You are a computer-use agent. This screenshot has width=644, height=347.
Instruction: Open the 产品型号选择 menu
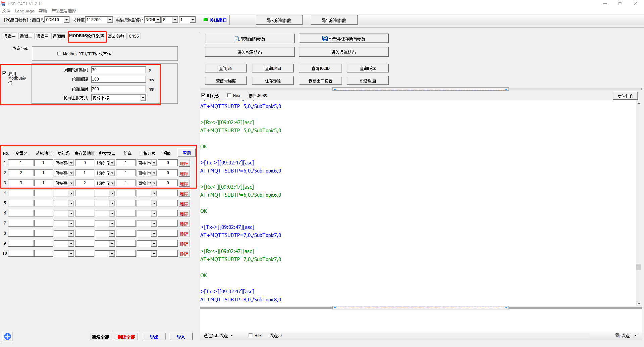64,11
